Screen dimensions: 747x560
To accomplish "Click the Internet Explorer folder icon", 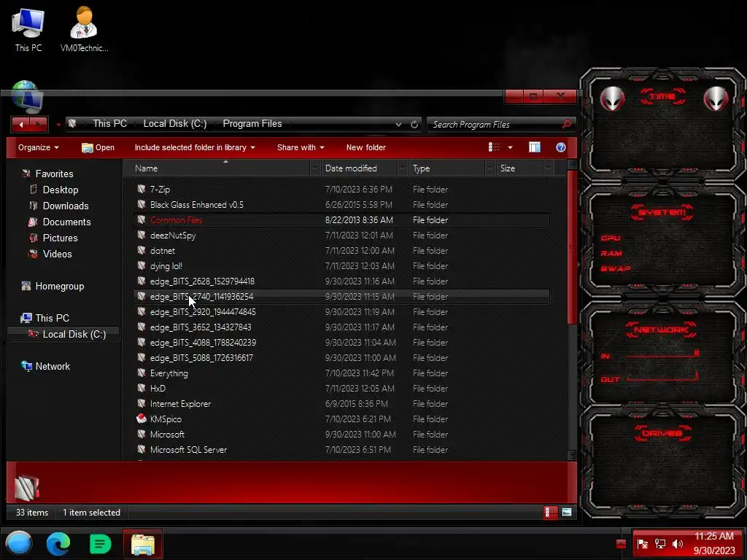I will (141, 403).
